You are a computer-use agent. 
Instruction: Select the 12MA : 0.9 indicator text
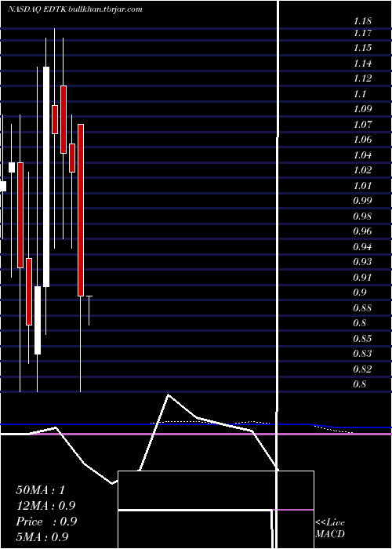point(45,506)
